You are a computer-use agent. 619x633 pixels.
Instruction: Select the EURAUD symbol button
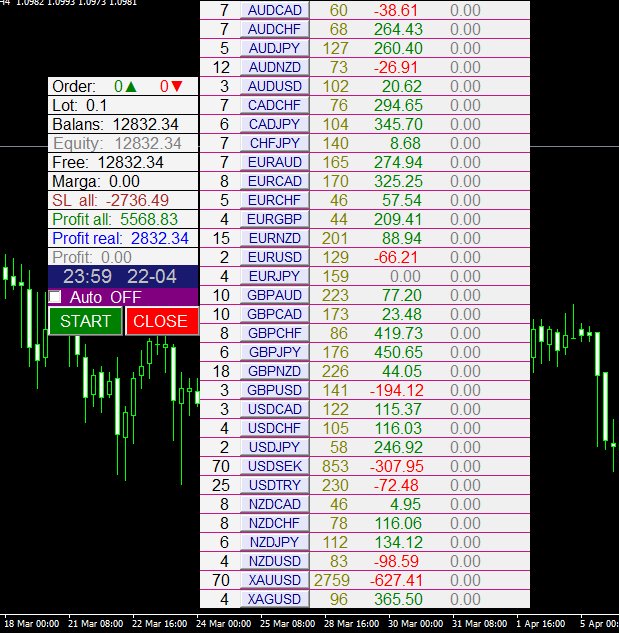coord(275,162)
